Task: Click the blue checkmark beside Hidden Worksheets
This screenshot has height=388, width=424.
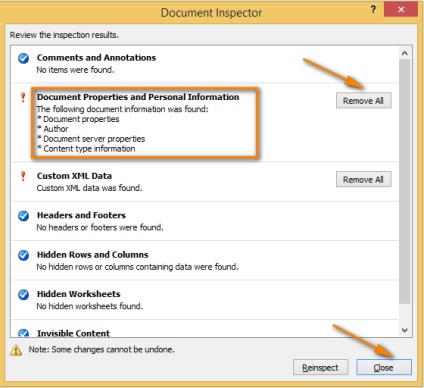Action: (23, 295)
